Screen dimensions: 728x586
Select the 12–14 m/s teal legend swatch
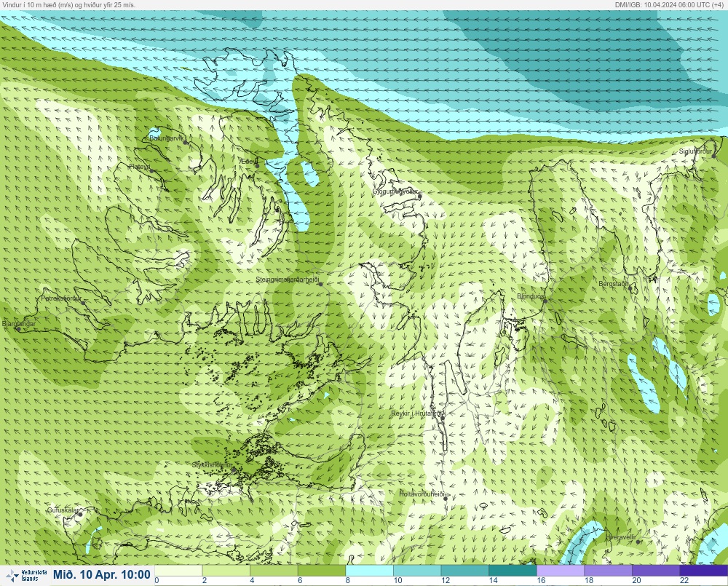click(x=465, y=570)
